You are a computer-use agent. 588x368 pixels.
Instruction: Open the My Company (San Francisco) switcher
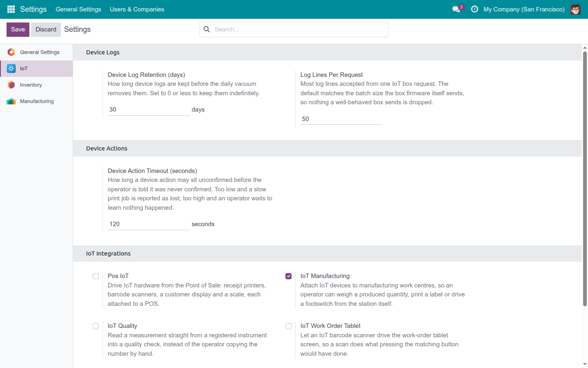tap(524, 9)
